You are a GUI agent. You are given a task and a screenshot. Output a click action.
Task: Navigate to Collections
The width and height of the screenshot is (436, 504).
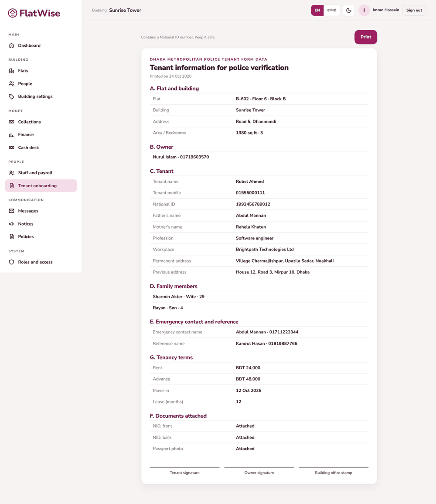[41, 122]
